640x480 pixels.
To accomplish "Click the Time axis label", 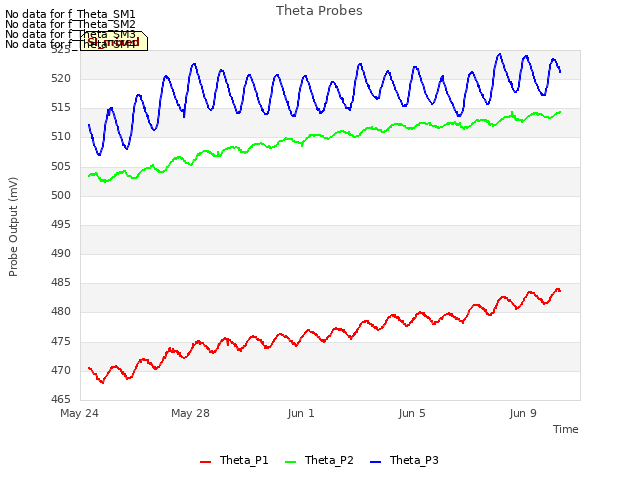I will click(565, 429).
